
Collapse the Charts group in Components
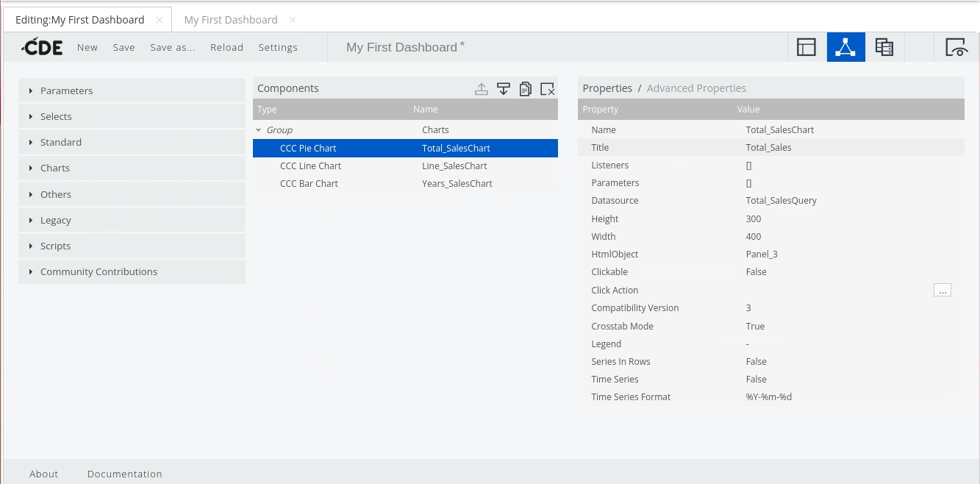pyautogui.click(x=259, y=130)
